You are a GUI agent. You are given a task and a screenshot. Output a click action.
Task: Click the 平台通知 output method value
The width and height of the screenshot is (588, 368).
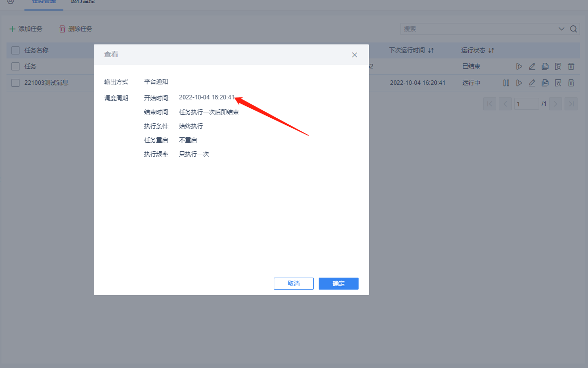pyautogui.click(x=156, y=81)
